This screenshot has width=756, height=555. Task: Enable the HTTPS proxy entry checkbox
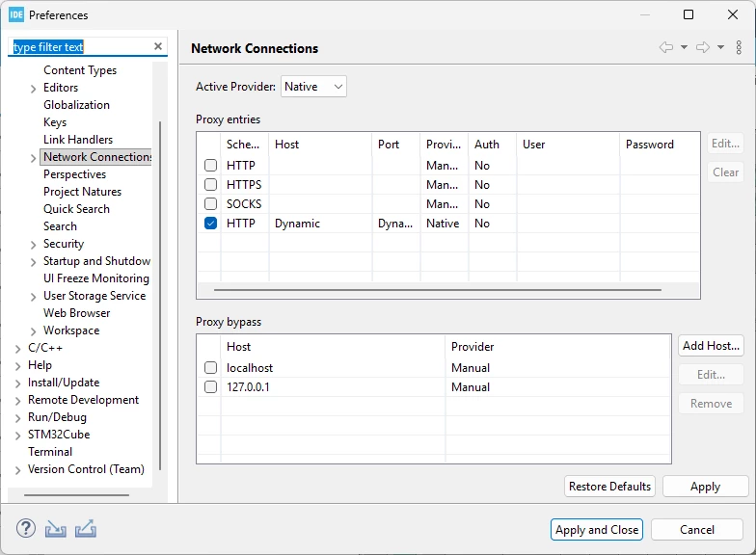pos(210,185)
